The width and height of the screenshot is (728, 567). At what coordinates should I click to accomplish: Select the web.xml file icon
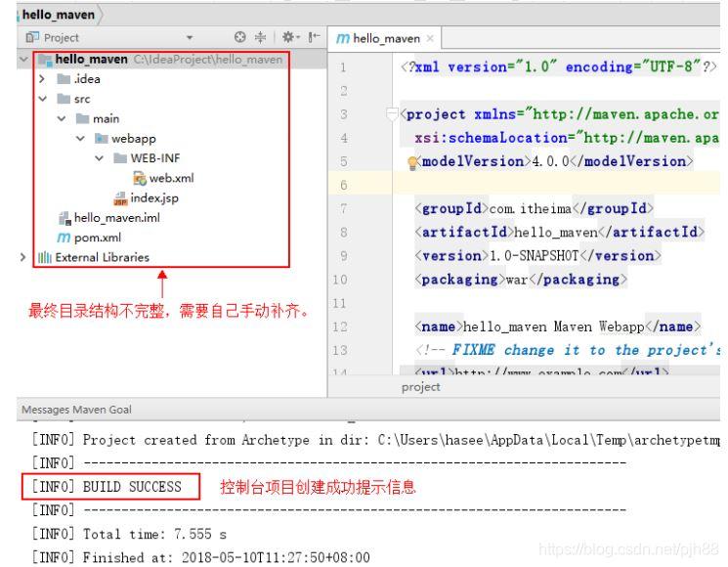tap(140, 178)
